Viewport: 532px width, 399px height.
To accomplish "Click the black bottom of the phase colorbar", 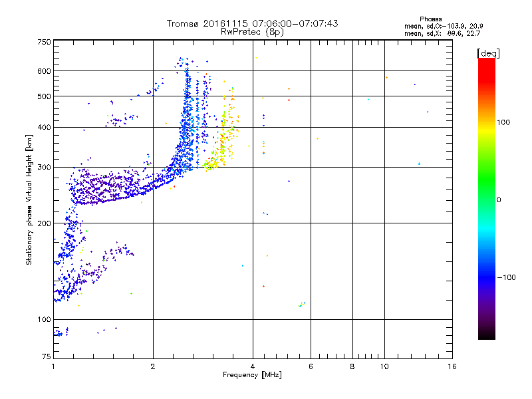I will (487, 334).
